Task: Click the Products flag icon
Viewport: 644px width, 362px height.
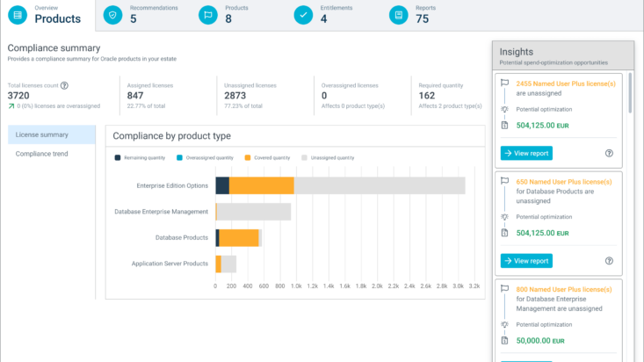Action: coord(207,14)
